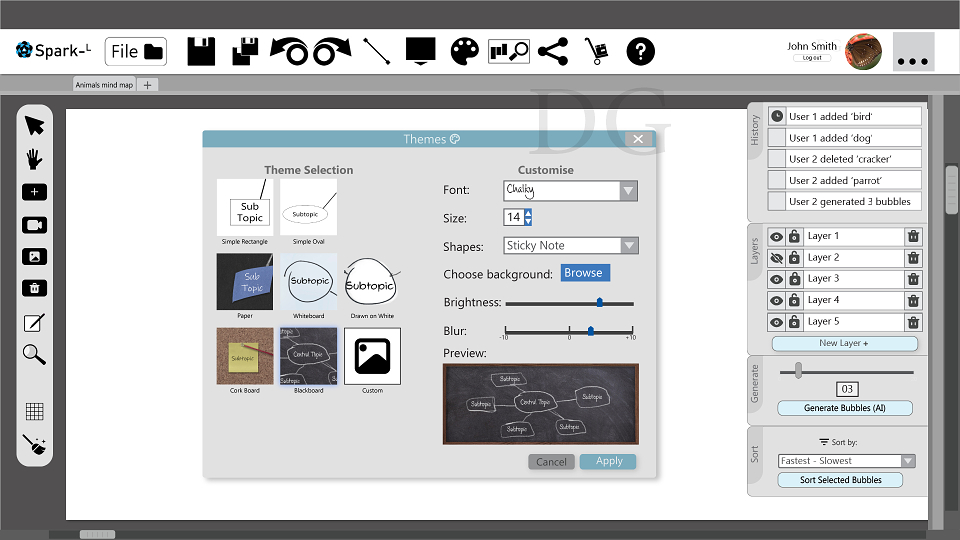Screen dimensions: 960x540
Task: Expand the Shapes dropdown Sticky Note
Action: click(x=571, y=246)
